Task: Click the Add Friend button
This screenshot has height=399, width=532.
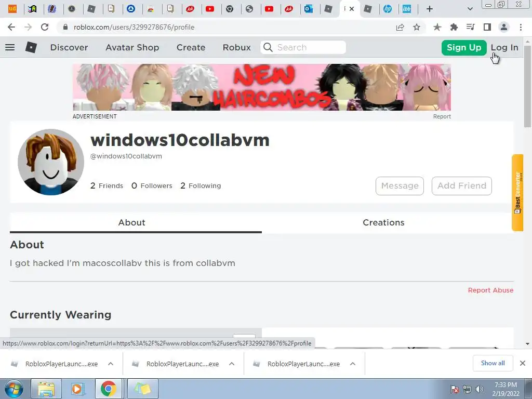Action: pos(462,185)
